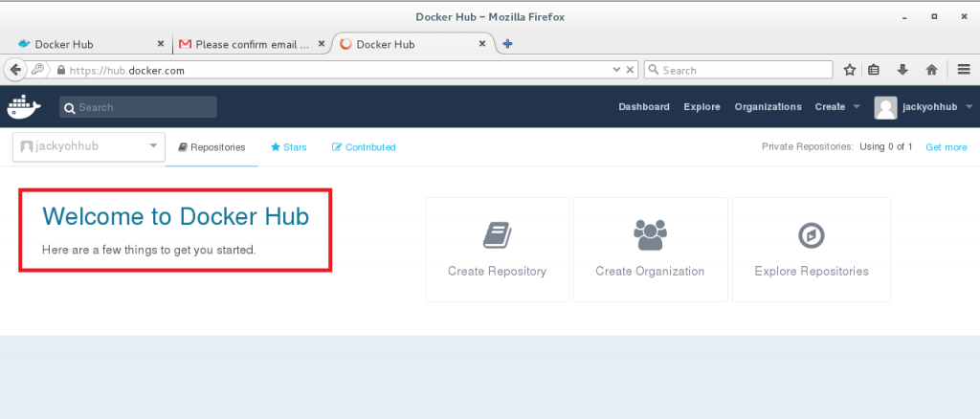Close the Please confirm email tab
This screenshot has height=419, width=980.
322,44
